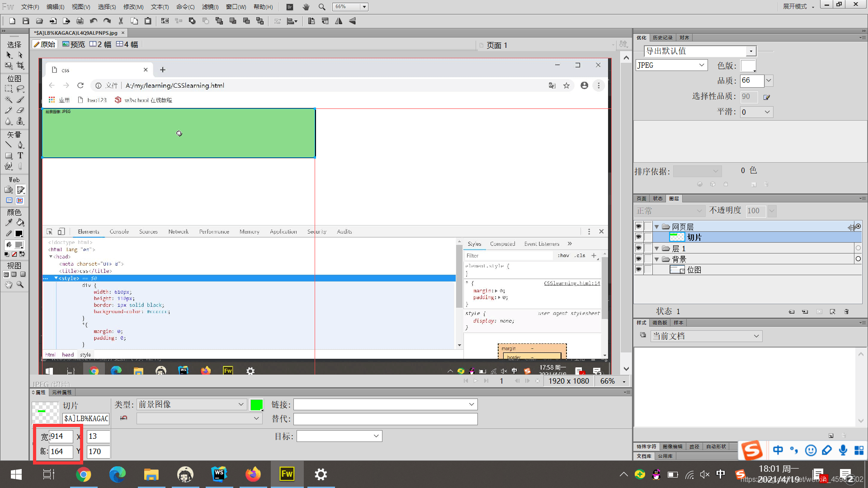This screenshot has width=868, height=488.
Task: Select the Slice tool
Action: (20, 190)
